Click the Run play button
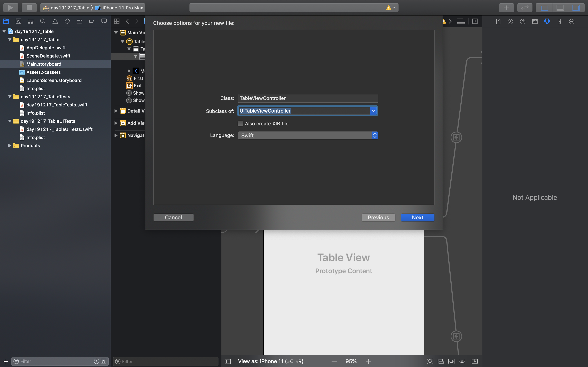This screenshot has width=588, height=367. [x=11, y=8]
